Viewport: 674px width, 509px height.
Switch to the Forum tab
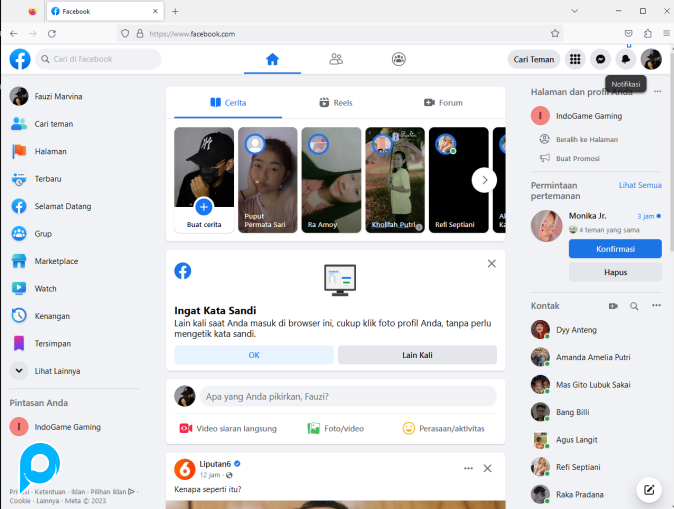[443, 102]
